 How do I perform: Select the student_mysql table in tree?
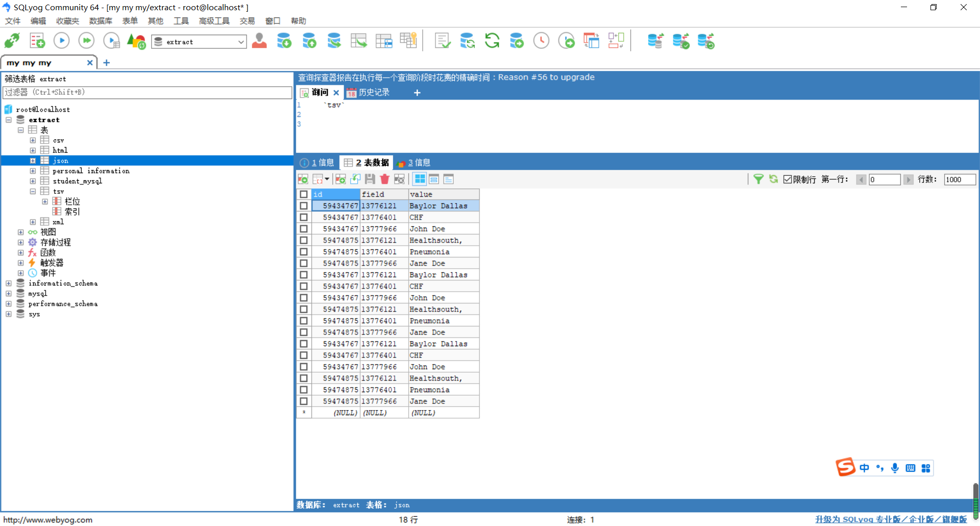77,181
